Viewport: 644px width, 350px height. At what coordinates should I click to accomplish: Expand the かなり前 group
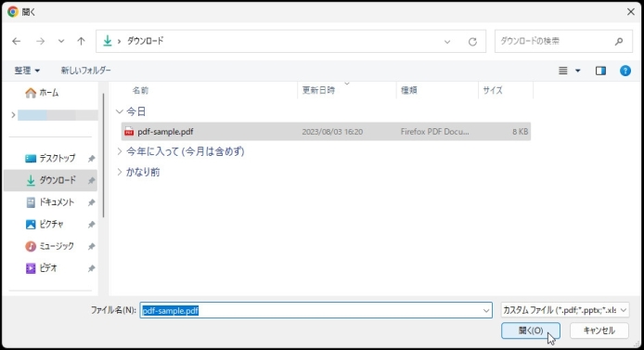(x=120, y=172)
